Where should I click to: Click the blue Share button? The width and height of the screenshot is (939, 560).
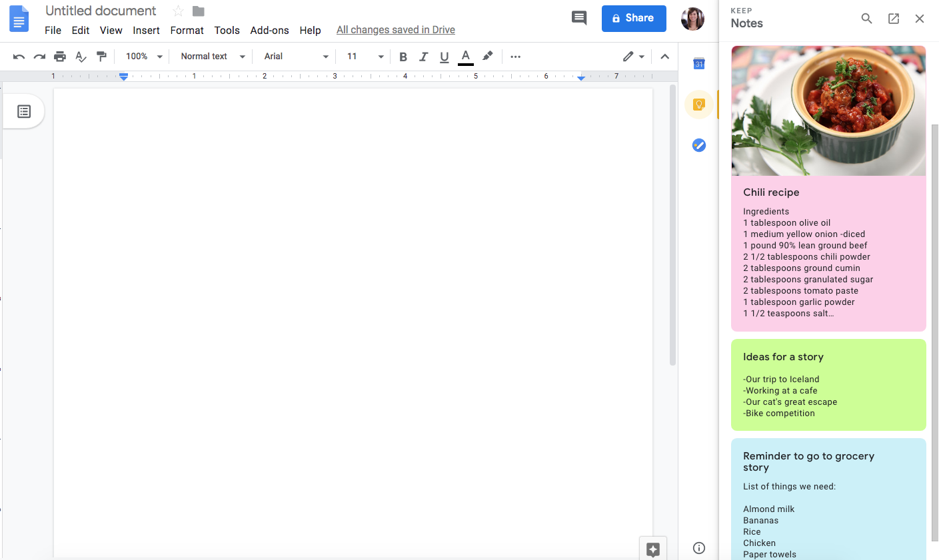click(633, 19)
